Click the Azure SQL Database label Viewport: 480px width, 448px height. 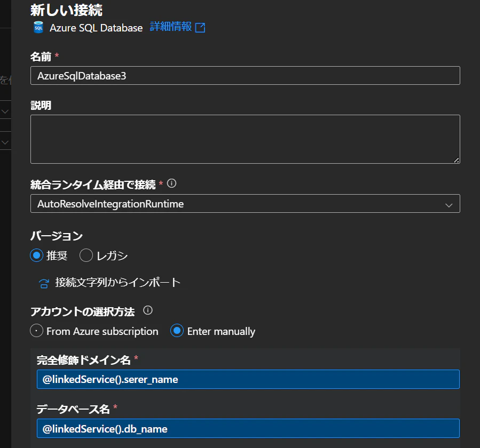pyautogui.click(x=96, y=28)
